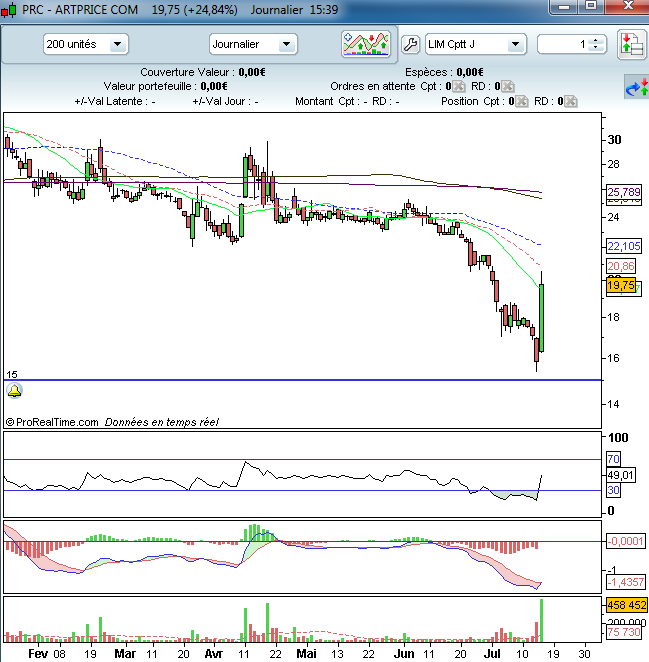This screenshot has width=649, height=662.
Task: Click the order ticket icon at top right
Action: click(631, 44)
